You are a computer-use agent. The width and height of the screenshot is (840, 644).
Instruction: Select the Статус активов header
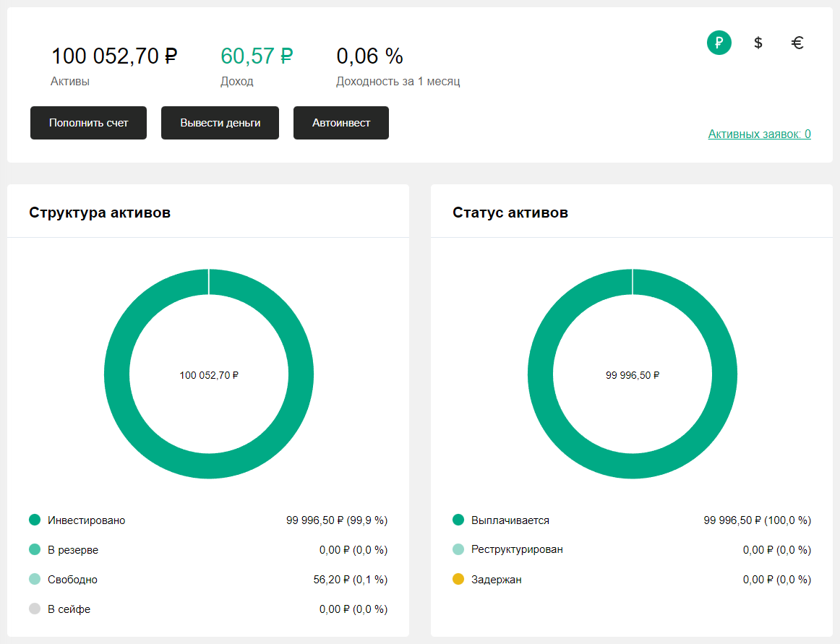510,212
